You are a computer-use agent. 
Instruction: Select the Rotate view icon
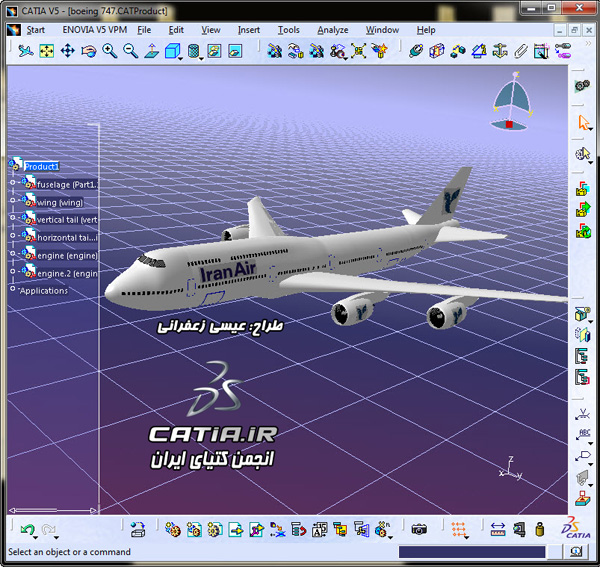tap(88, 51)
